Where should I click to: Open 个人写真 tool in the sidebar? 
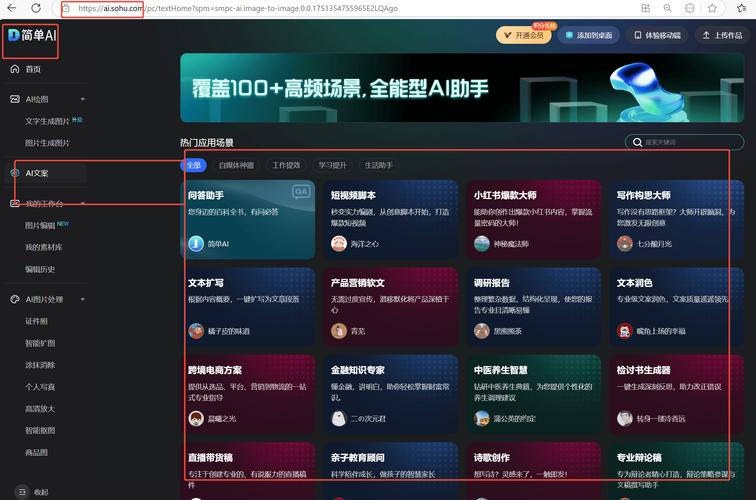click(x=40, y=387)
